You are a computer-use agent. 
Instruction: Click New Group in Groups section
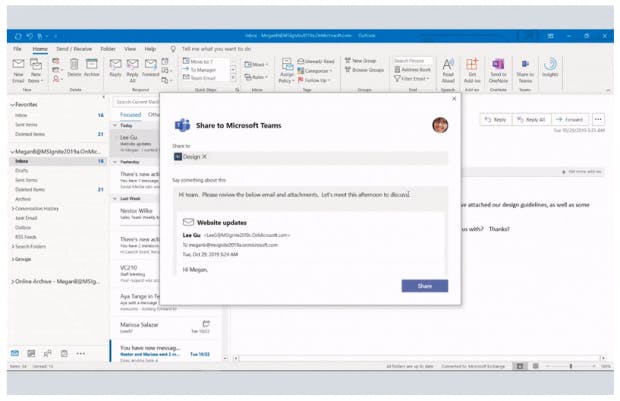(x=360, y=61)
